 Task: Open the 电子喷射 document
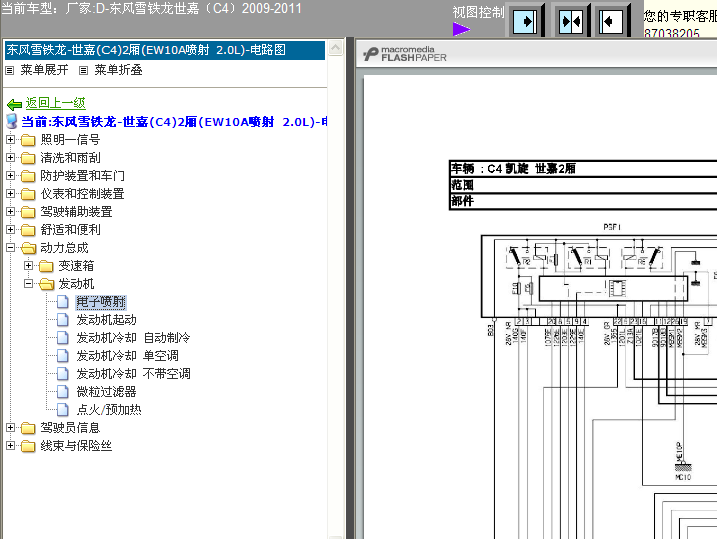101,302
